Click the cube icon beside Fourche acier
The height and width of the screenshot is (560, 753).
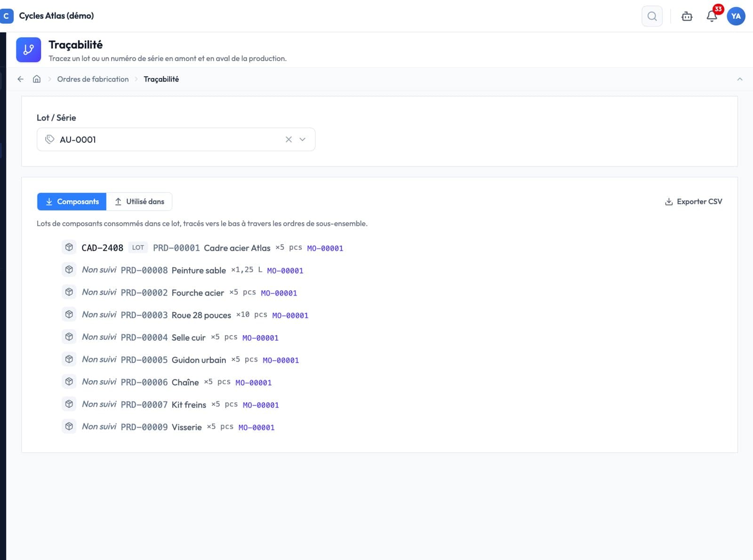point(69,292)
